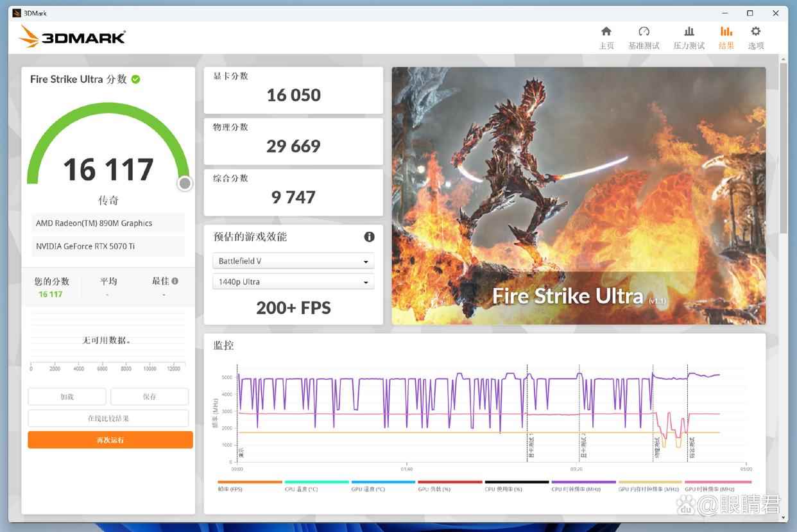This screenshot has width=797, height=532.
Task: Click the 监控 monitoring heading
Action: click(x=223, y=345)
